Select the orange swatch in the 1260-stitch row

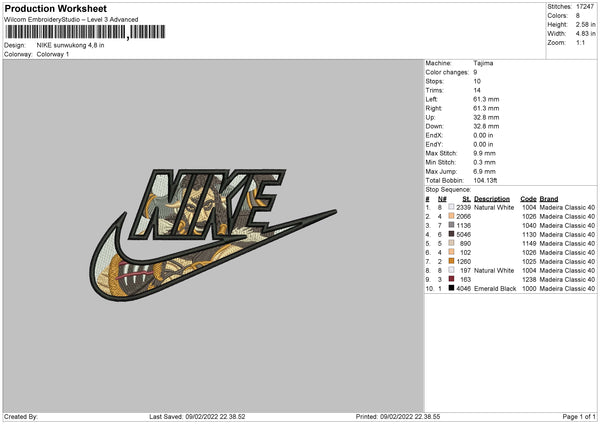click(452, 261)
